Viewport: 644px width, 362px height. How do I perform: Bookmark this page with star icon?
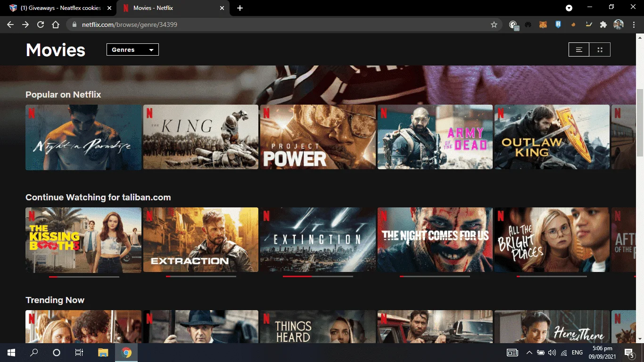pyautogui.click(x=494, y=25)
